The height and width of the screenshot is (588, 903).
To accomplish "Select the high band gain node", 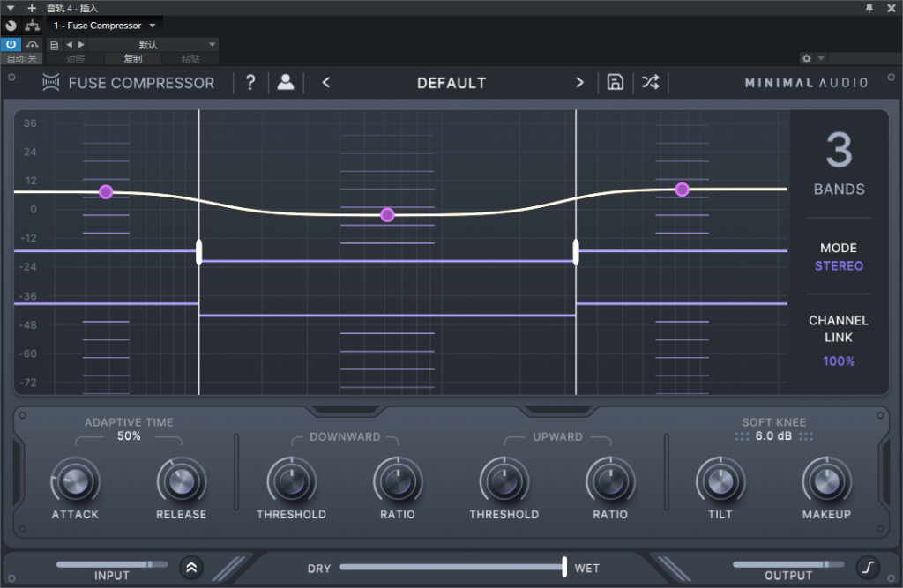I will 683,190.
